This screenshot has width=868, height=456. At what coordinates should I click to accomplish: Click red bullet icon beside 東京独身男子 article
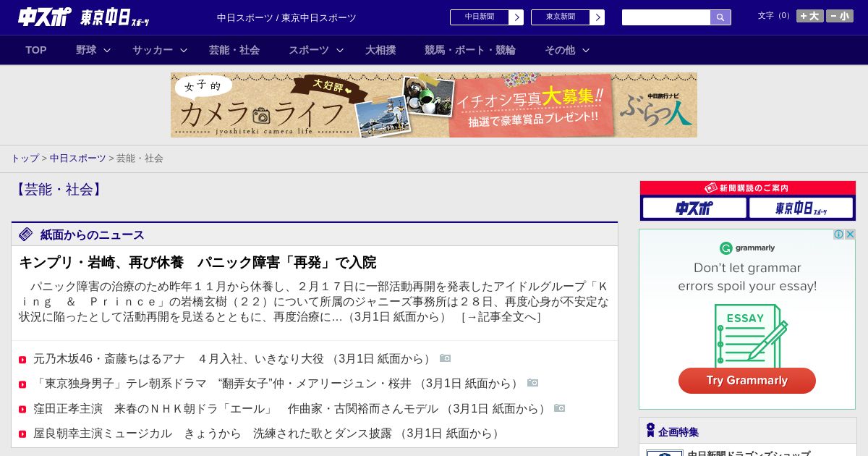point(22,384)
